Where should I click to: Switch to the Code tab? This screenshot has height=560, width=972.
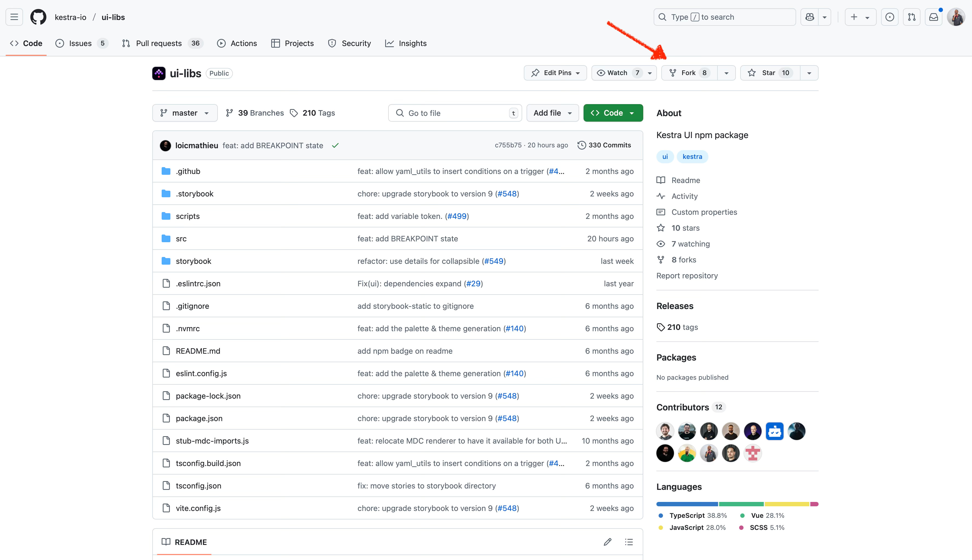[x=26, y=43]
